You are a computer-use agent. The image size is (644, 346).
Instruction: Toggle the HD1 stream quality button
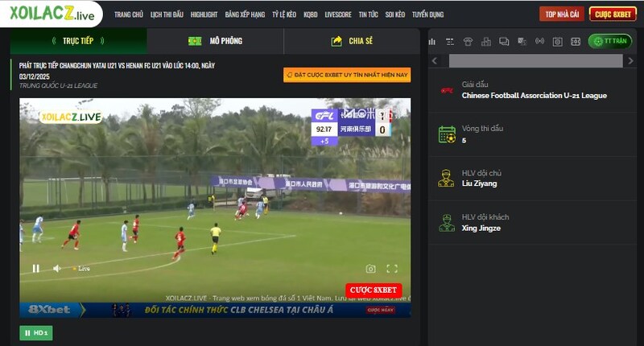tap(36, 333)
